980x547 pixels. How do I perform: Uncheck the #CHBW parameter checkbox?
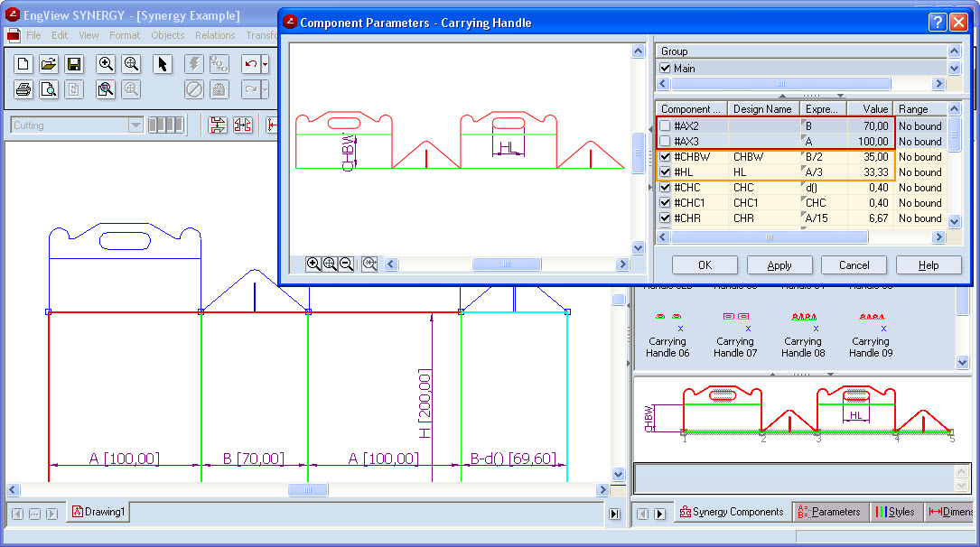tap(666, 157)
